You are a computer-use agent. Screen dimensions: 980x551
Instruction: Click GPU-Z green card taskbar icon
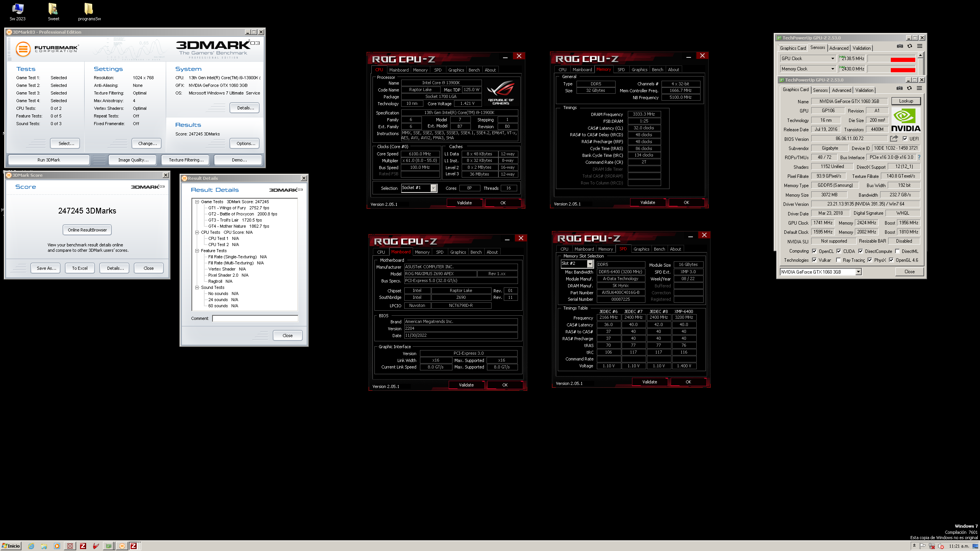pyautogui.click(x=109, y=546)
